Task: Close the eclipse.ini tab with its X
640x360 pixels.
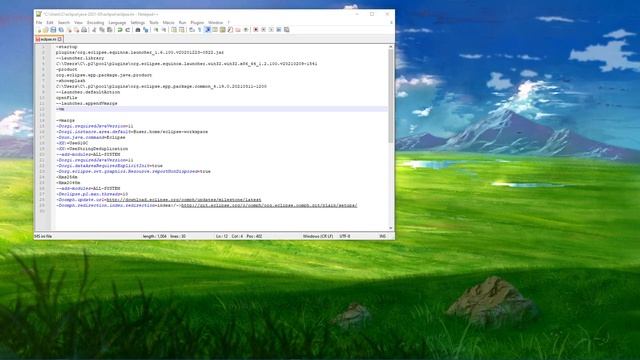Action: pyautogui.click(x=60, y=39)
